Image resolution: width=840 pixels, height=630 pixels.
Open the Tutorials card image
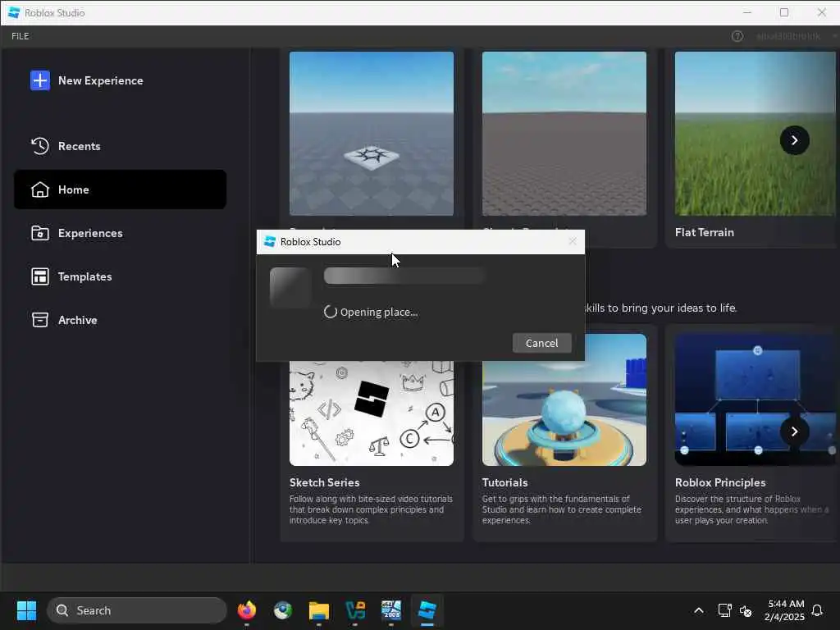pyautogui.click(x=564, y=413)
